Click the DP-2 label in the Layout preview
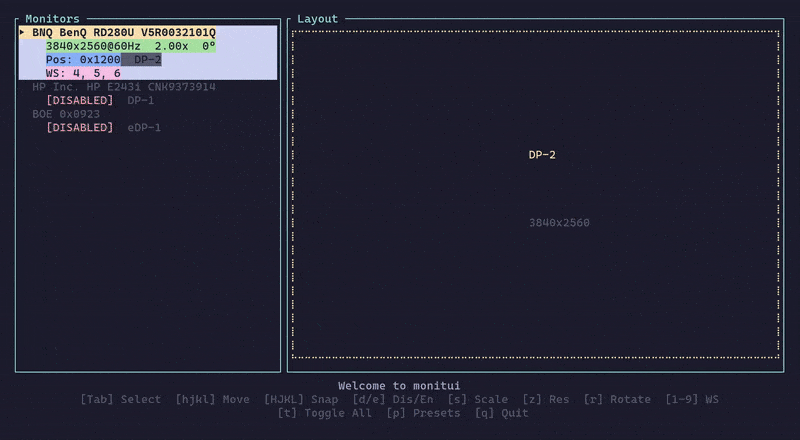Screen dimensions: 800x440 point(541,155)
